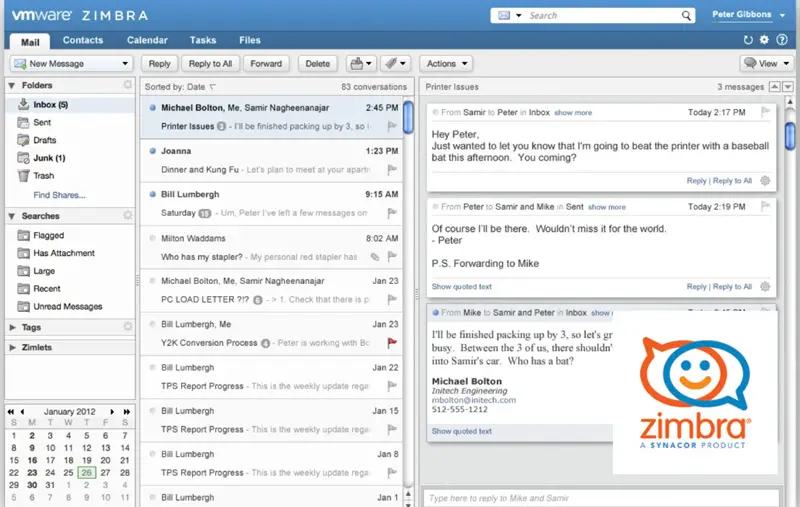
Task: Click the refresh icon in header
Action: point(748,40)
